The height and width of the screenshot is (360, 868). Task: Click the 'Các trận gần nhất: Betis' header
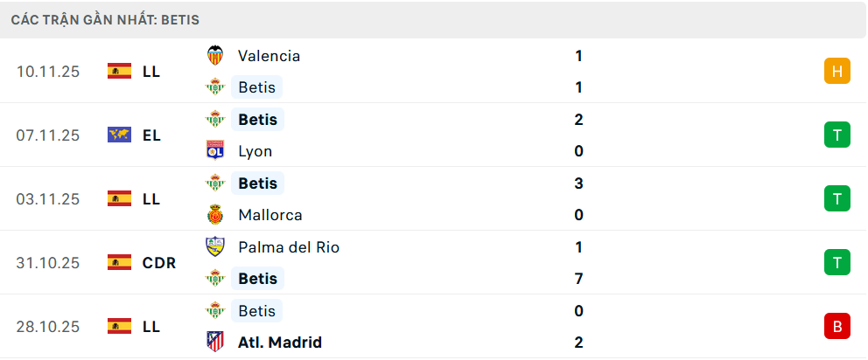coord(105,19)
